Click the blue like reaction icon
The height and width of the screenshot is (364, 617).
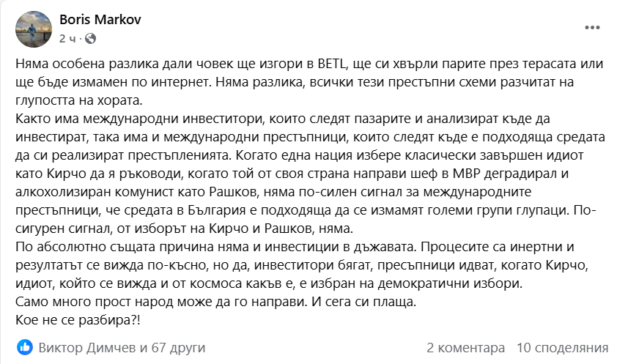(24, 346)
